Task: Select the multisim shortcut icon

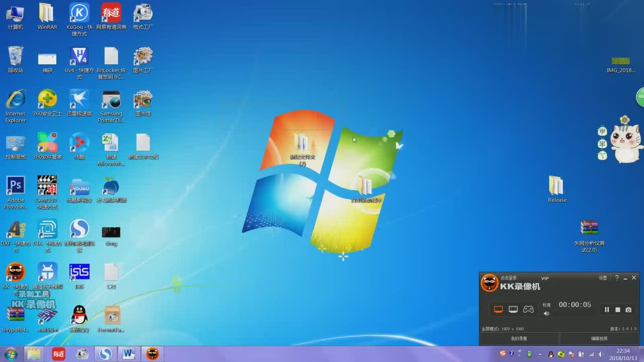Action: (x=47, y=319)
